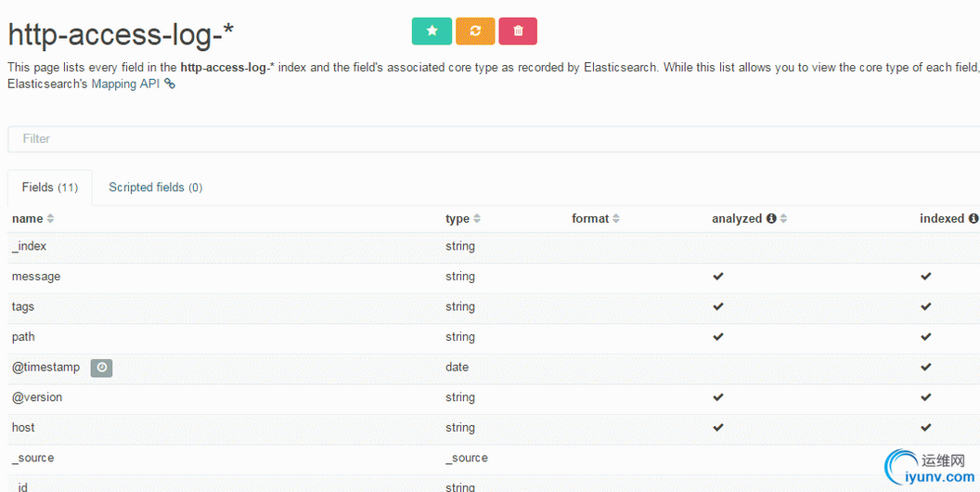The height and width of the screenshot is (492, 980).
Task: Sort the table by analyzed column
Action: pyautogui.click(x=784, y=219)
